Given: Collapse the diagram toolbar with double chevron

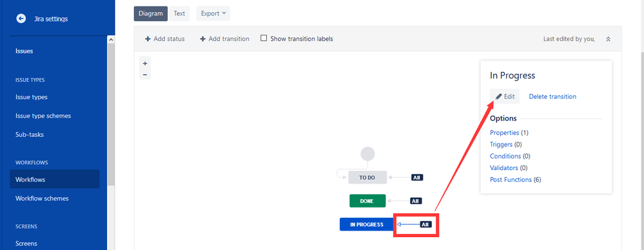Looking at the screenshot, I should (x=609, y=39).
